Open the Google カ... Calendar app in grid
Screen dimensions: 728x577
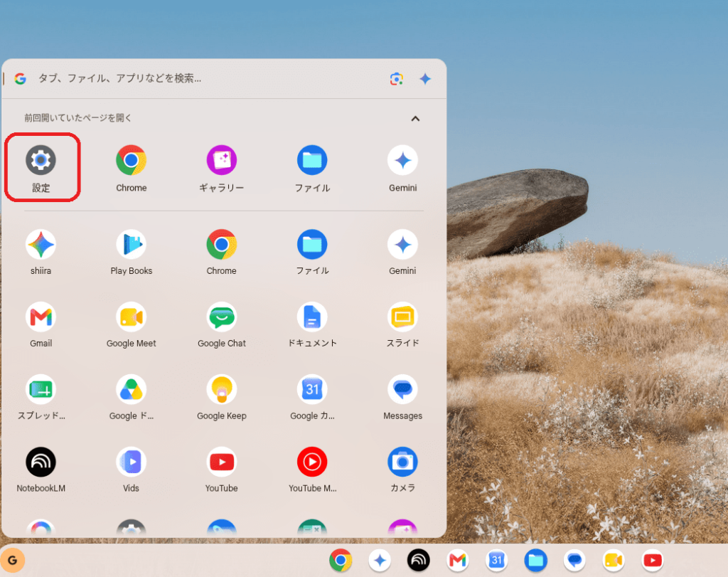pyautogui.click(x=312, y=397)
